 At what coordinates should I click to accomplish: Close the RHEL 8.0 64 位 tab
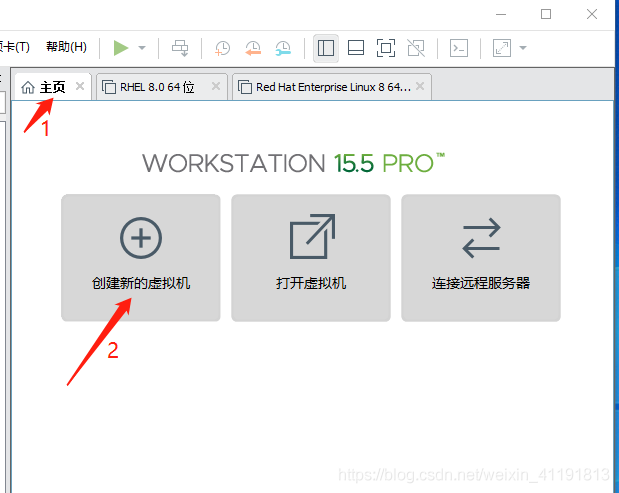pos(216,86)
